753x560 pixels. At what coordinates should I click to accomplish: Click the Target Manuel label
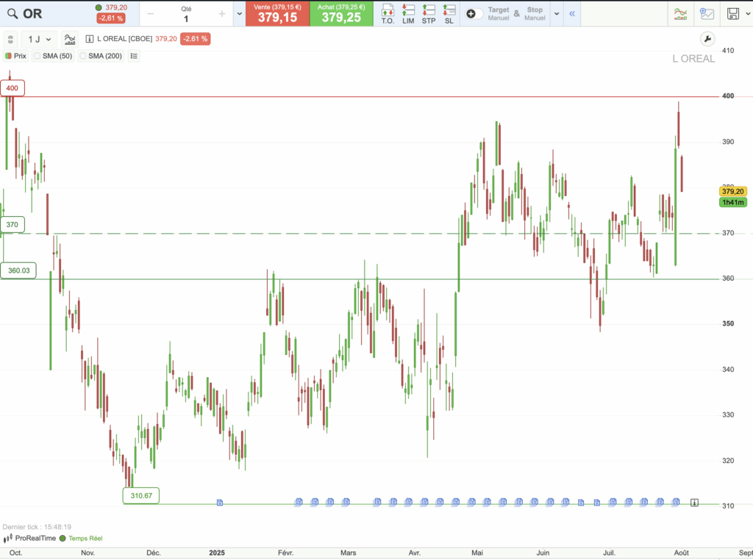[x=499, y=14]
